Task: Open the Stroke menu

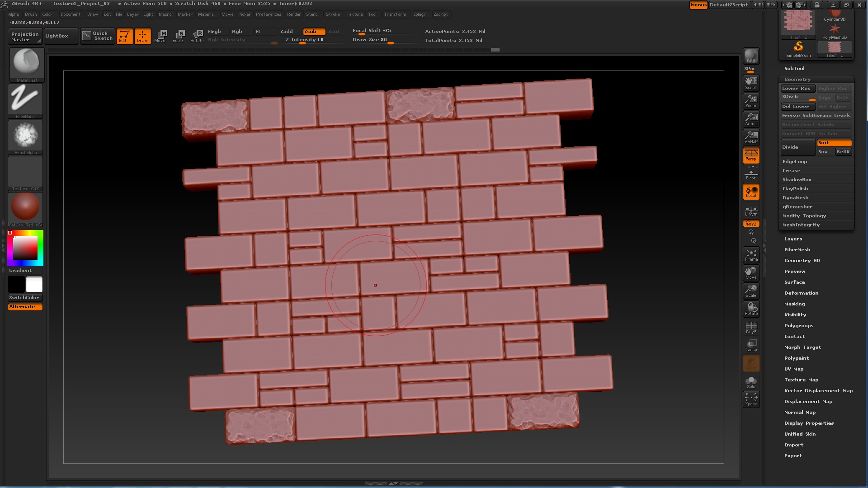Action: pyautogui.click(x=333, y=14)
